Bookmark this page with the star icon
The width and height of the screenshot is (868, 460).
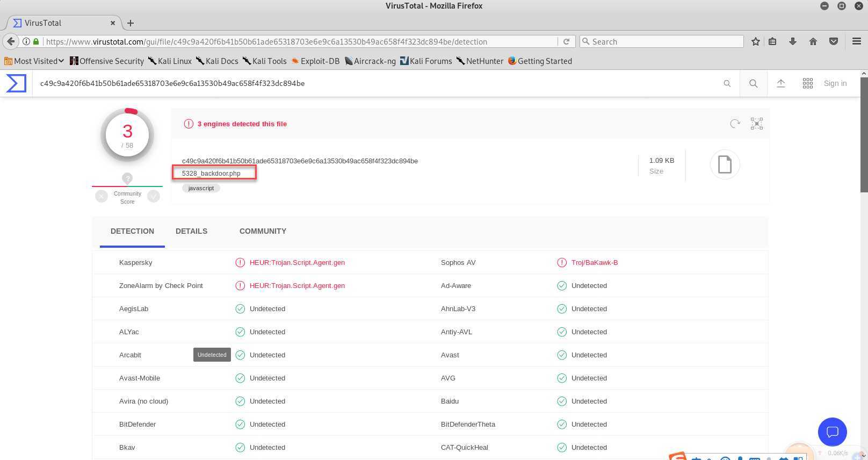coord(756,41)
